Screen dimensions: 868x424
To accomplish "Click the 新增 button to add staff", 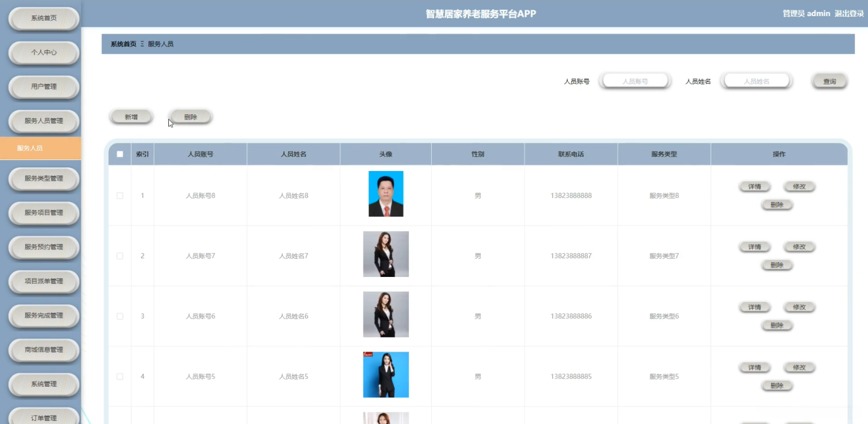I will pyautogui.click(x=131, y=117).
